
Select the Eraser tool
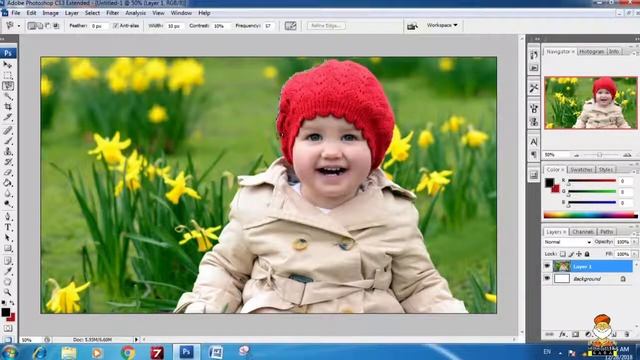[x=8, y=172]
